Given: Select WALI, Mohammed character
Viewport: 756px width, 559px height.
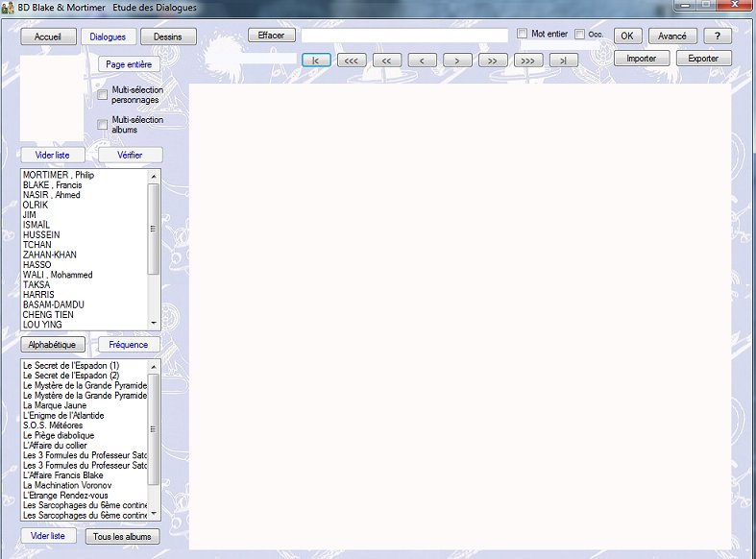Looking at the screenshot, I should pyautogui.click(x=85, y=275).
